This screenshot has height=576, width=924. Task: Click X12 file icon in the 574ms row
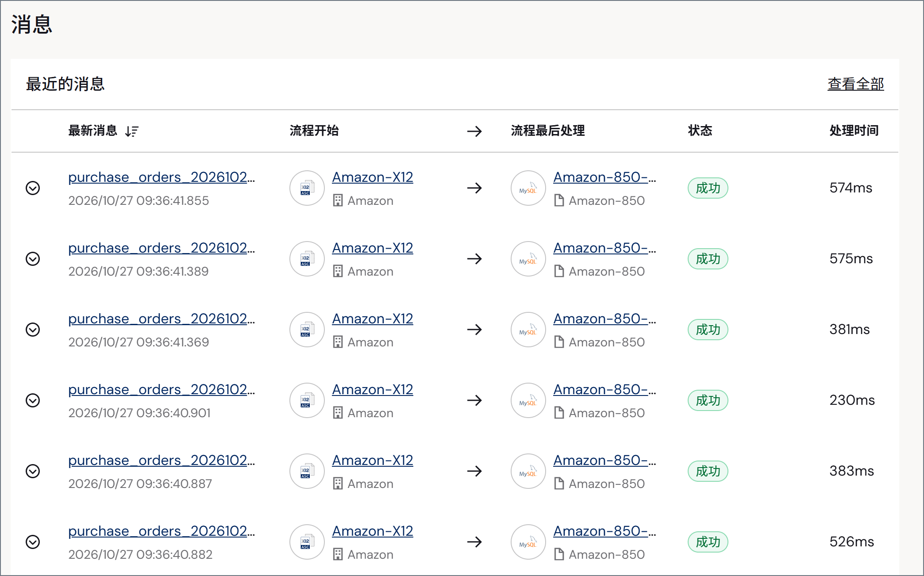[x=307, y=188]
